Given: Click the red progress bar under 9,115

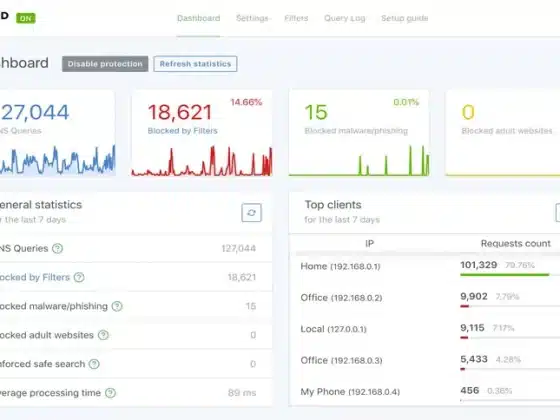Looking at the screenshot, I should tap(464, 338).
